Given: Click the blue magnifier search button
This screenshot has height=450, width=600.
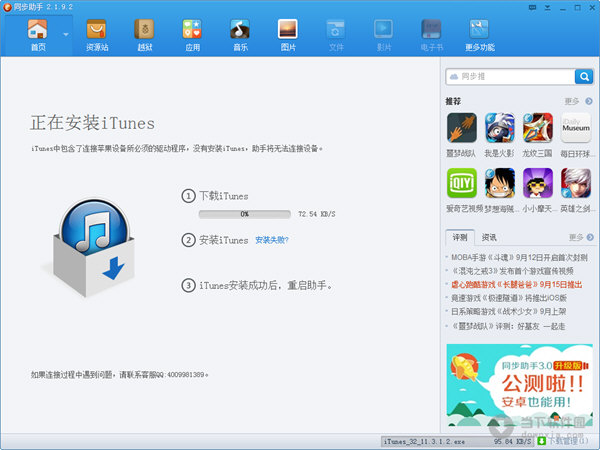Looking at the screenshot, I should (x=584, y=77).
